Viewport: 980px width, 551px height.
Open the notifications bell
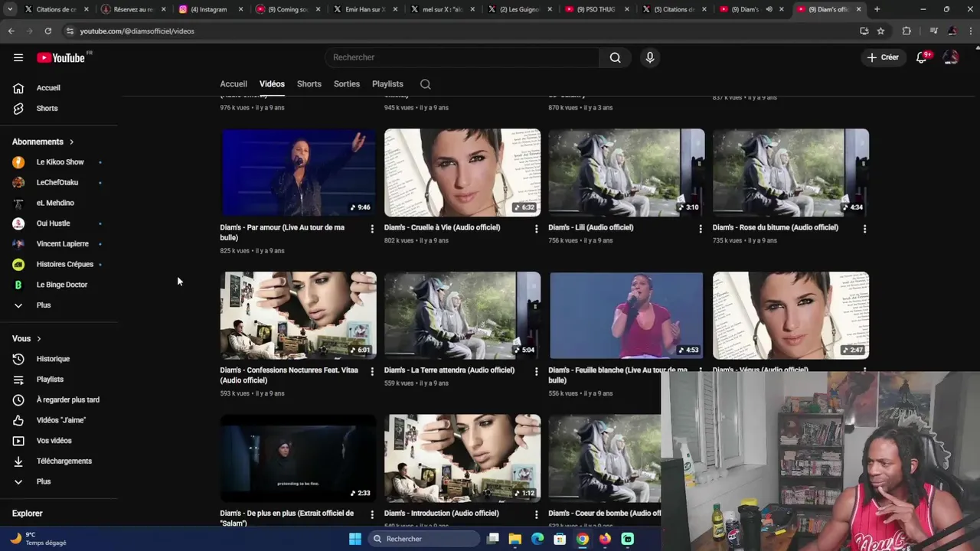tap(922, 57)
